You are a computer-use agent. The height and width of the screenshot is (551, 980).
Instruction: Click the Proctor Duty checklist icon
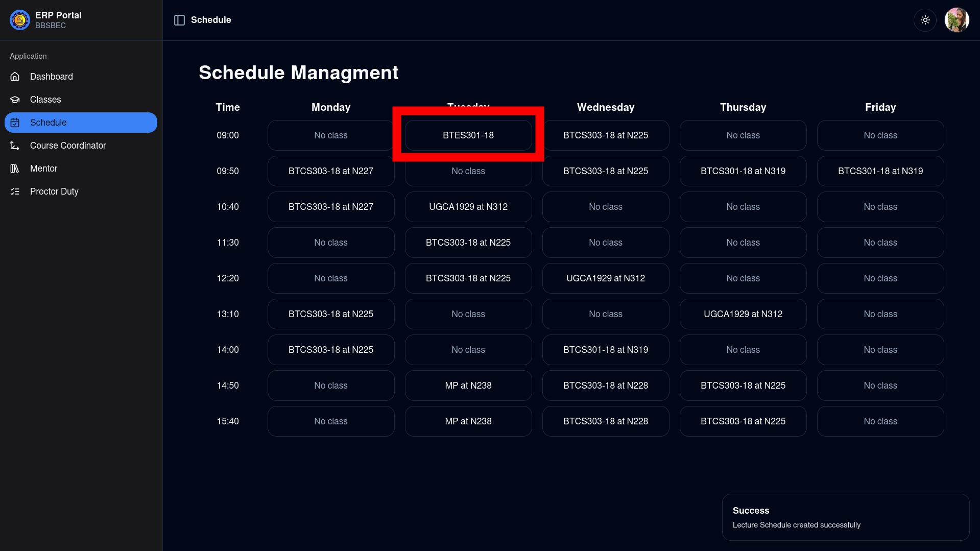[15, 191]
